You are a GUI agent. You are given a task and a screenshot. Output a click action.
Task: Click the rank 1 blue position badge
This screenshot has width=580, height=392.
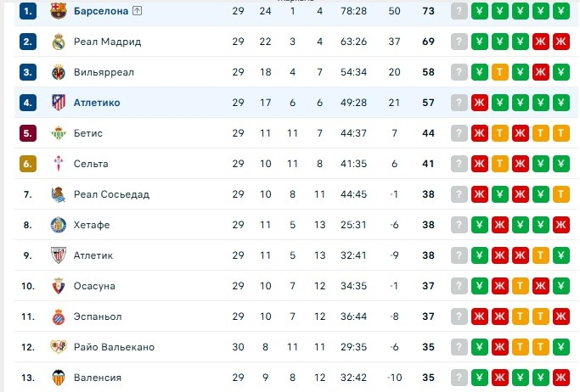(x=27, y=11)
